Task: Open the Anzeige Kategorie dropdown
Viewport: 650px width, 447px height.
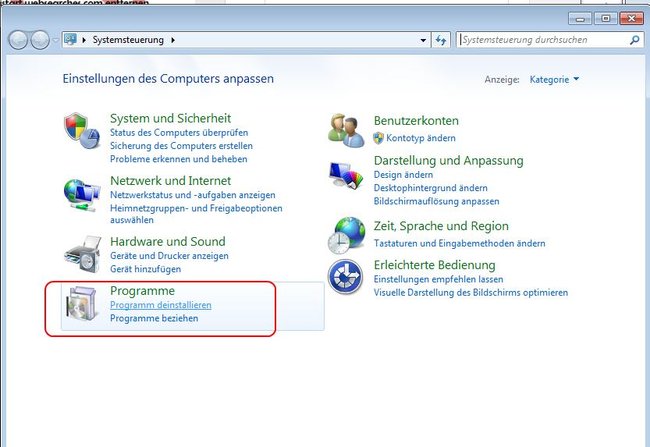Action: point(554,79)
